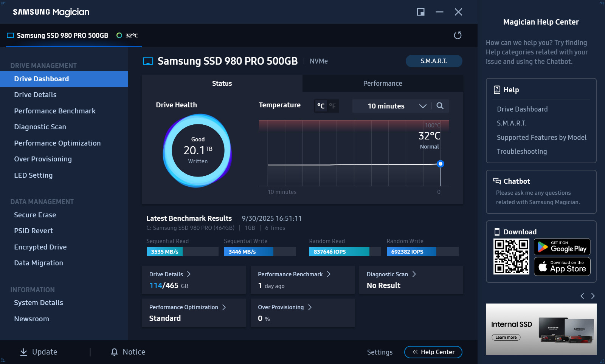Open the App Store download badge
Image resolution: width=605 pixels, height=364 pixels.
[562, 266]
